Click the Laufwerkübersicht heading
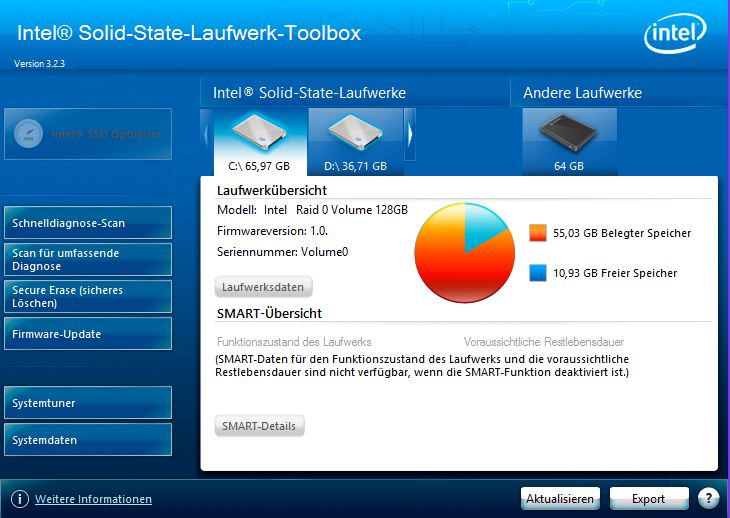Viewport: 730px width, 518px height. coord(272,190)
